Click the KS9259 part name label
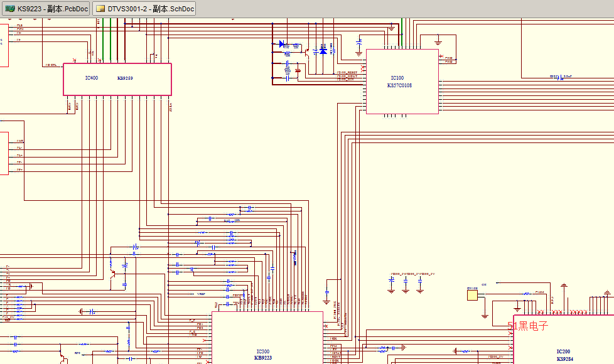Image resolution: width=614 pixels, height=364 pixels. pyautogui.click(x=125, y=78)
